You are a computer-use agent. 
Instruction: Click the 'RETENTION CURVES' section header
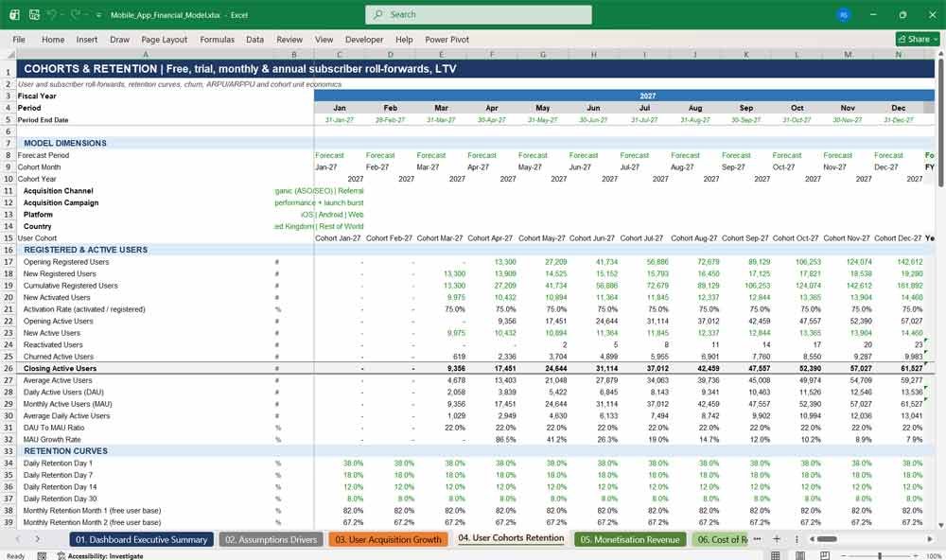(65, 451)
